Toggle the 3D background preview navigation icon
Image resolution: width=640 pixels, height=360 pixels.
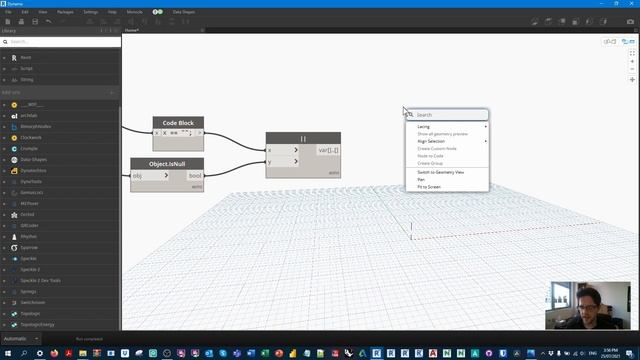click(x=628, y=42)
